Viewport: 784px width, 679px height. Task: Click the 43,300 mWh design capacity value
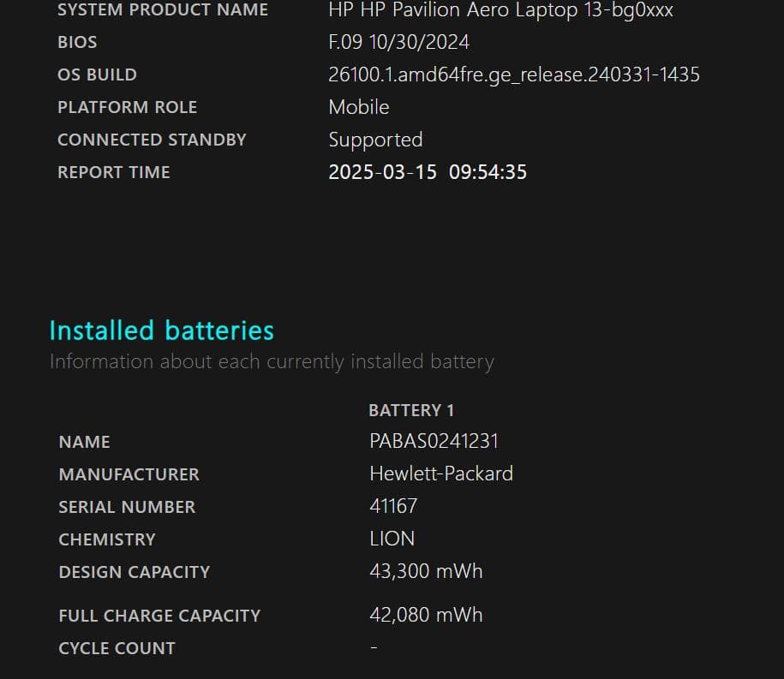point(426,571)
